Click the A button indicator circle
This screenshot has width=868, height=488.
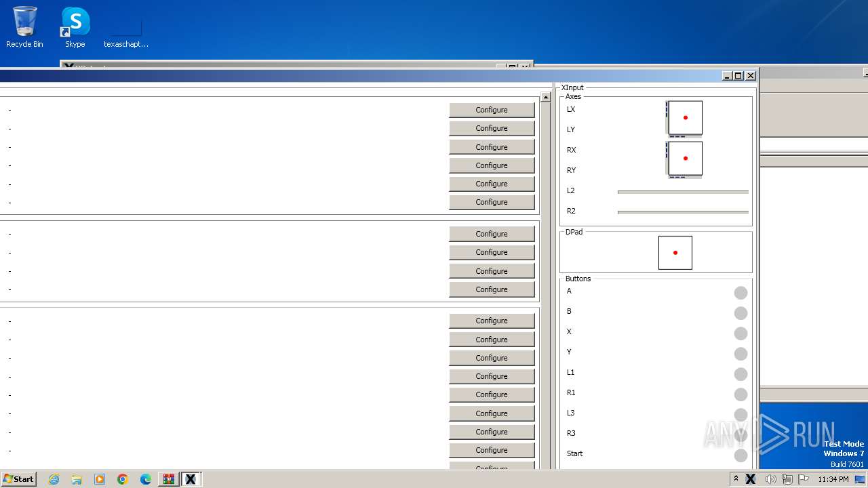tap(741, 293)
